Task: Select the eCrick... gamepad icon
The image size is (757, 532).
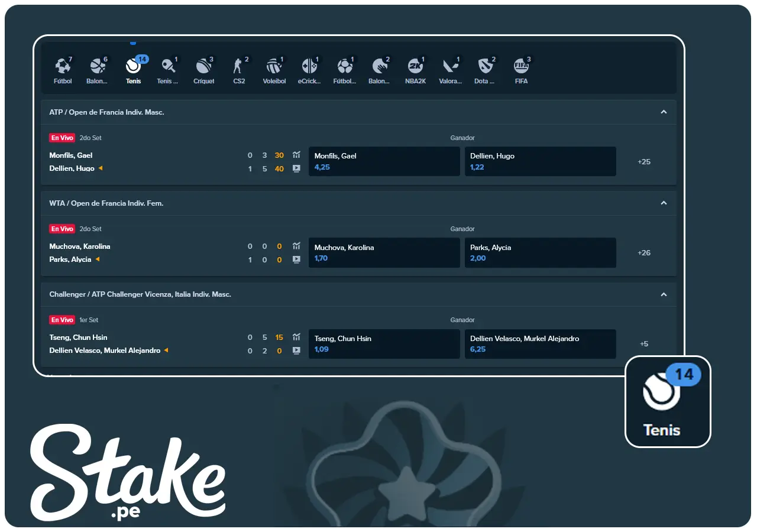Action: coord(309,70)
